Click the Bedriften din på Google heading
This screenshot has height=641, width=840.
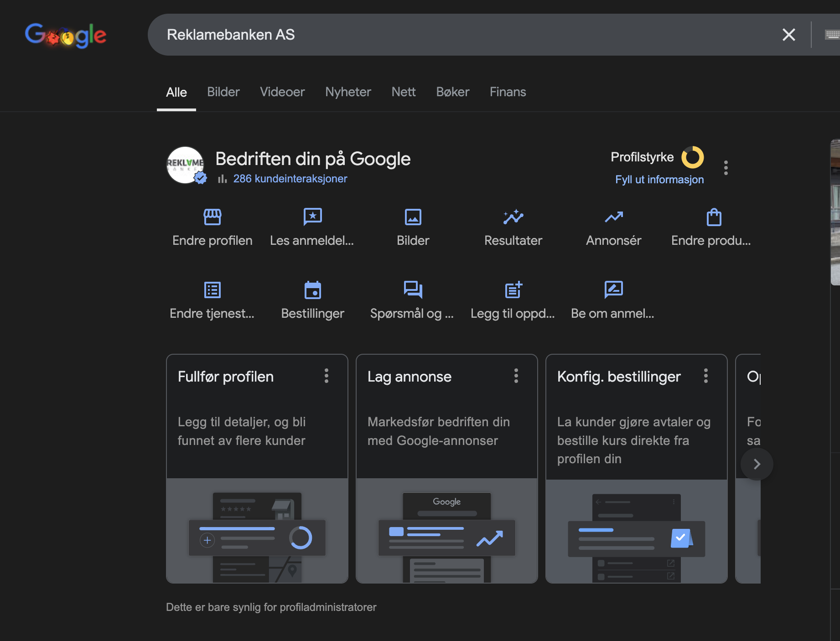pos(313,159)
